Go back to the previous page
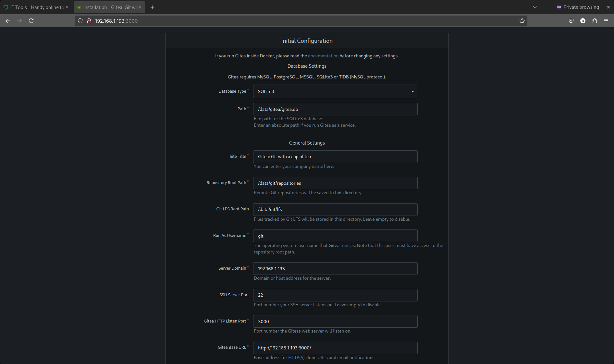This screenshot has width=614, height=364. coord(8,21)
